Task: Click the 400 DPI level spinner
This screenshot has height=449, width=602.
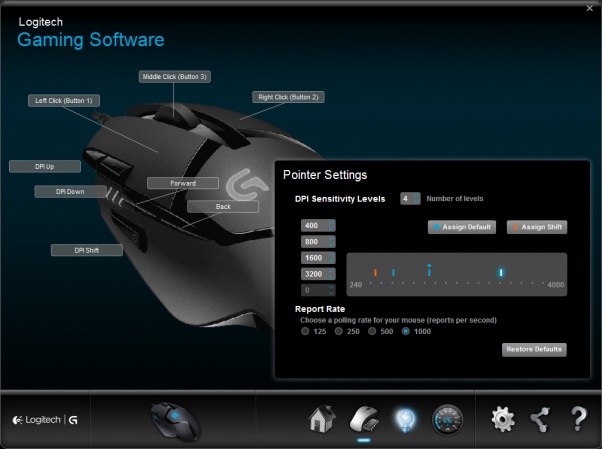Action: pyautogui.click(x=318, y=226)
